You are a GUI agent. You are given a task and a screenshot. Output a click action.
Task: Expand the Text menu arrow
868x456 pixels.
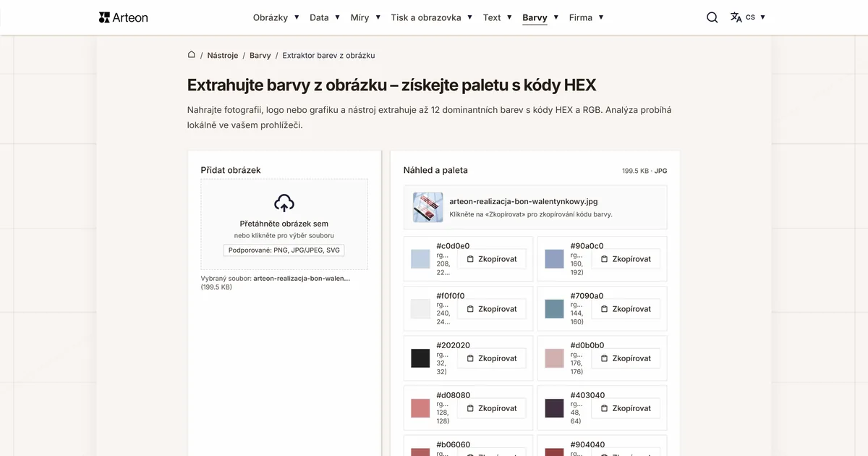(509, 17)
